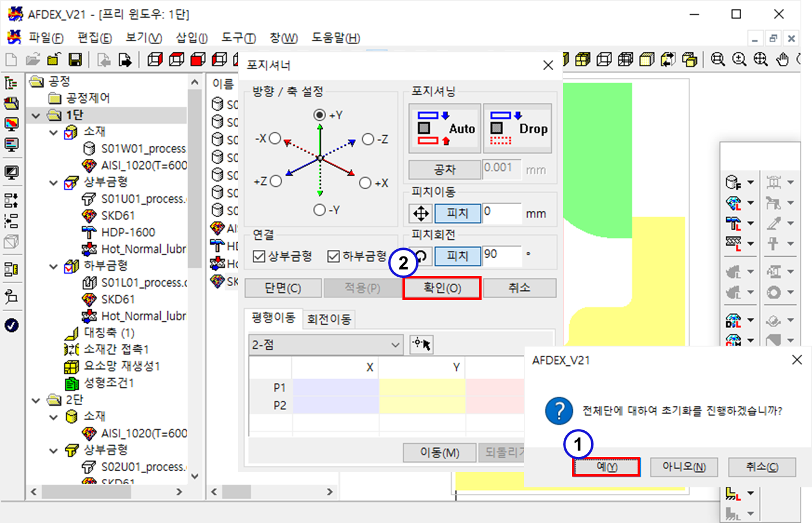Click the zoom in/out magnifier icon
This screenshot has height=523, width=812.
[x=739, y=59]
